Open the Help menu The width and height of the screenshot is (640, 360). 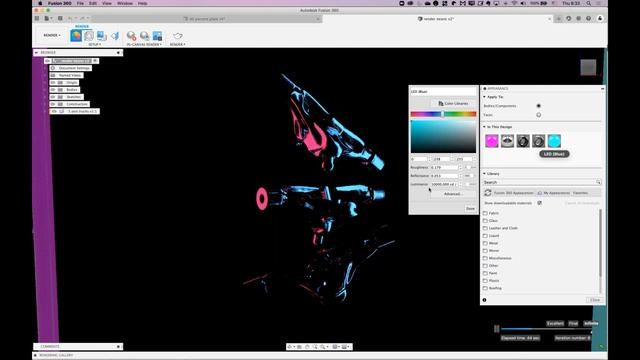pos(142,3)
